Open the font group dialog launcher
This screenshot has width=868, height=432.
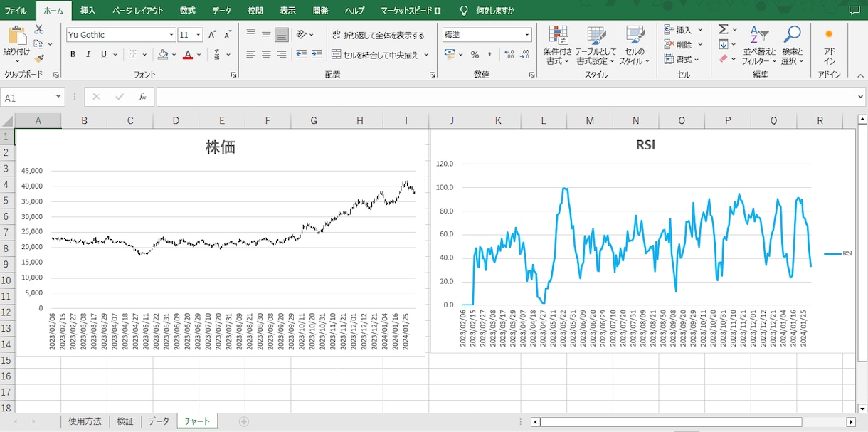coord(233,75)
